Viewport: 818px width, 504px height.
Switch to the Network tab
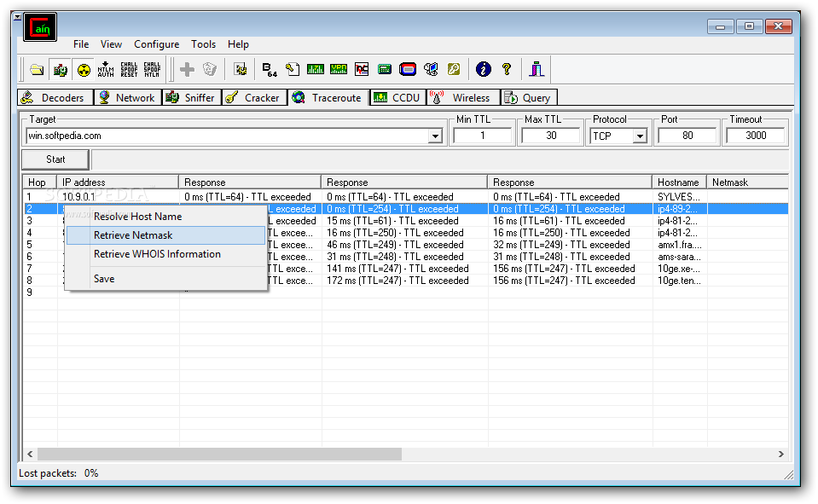point(128,97)
